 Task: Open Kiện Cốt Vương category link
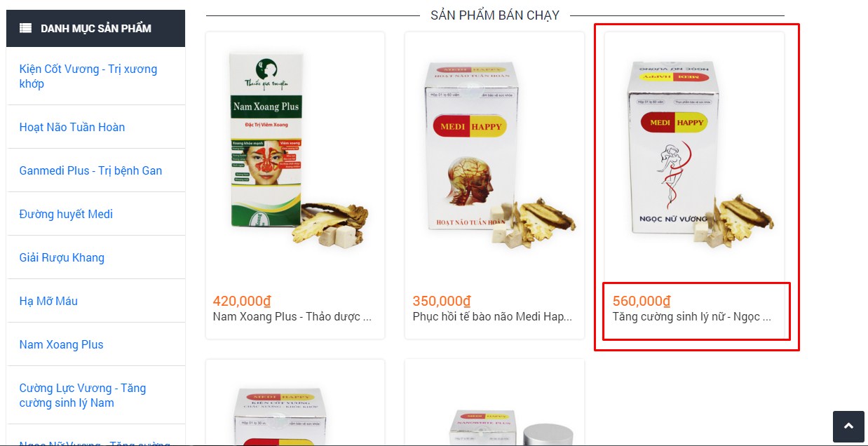(x=88, y=76)
